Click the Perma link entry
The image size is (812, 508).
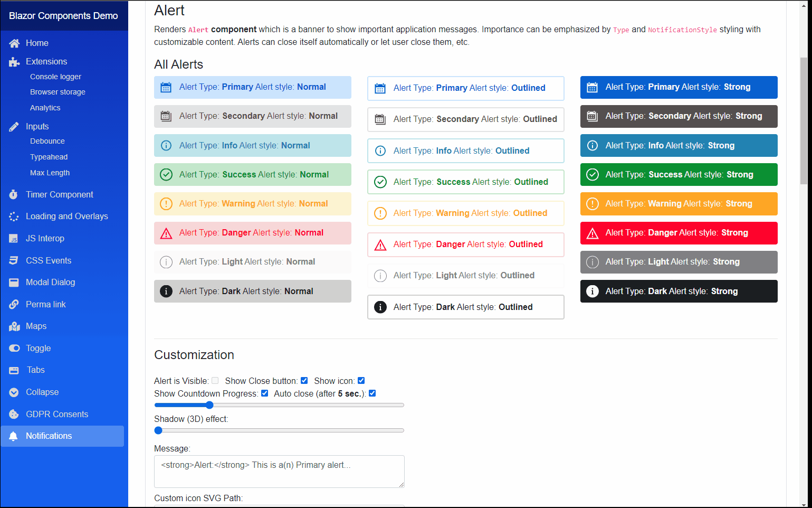pos(45,304)
